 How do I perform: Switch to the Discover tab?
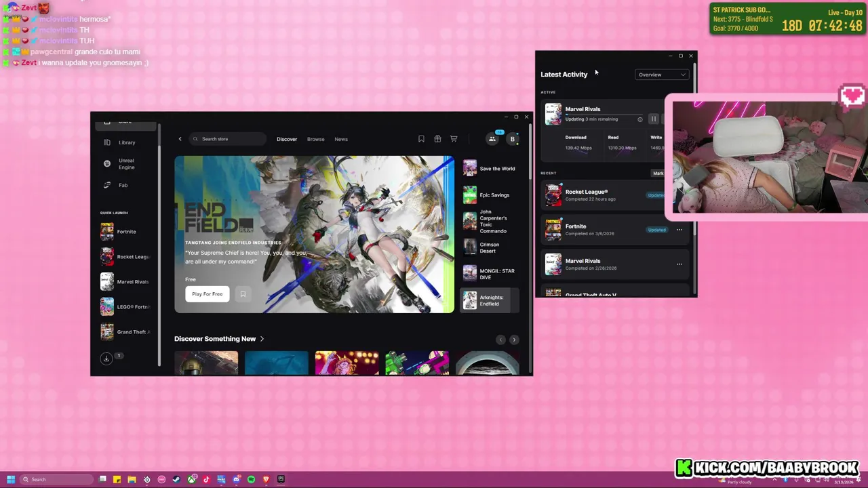[287, 139]
